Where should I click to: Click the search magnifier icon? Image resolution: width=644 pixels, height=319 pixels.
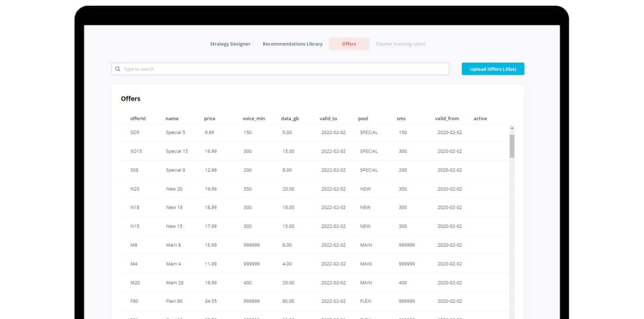(x=118, y=69)
